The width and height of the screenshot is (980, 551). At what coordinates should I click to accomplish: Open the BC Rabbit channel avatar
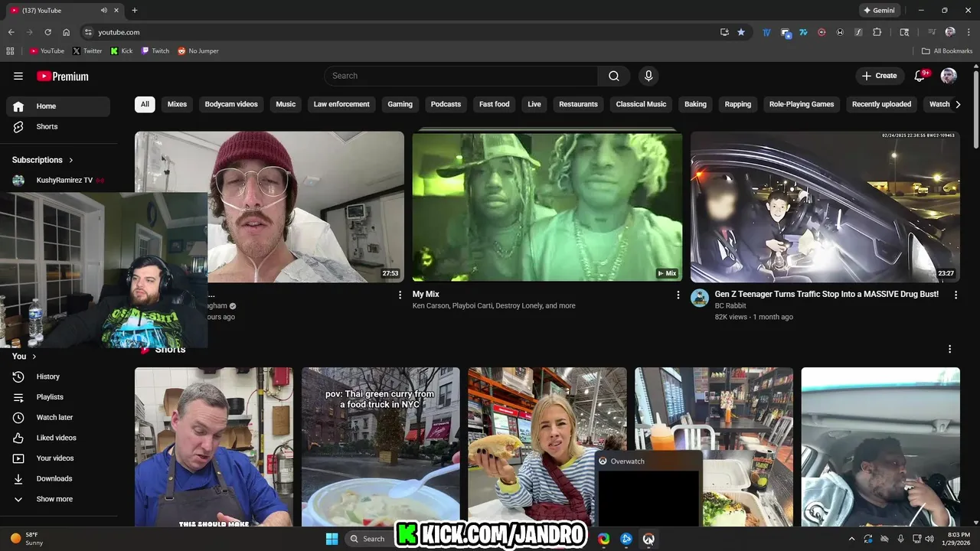pos(700,298)
